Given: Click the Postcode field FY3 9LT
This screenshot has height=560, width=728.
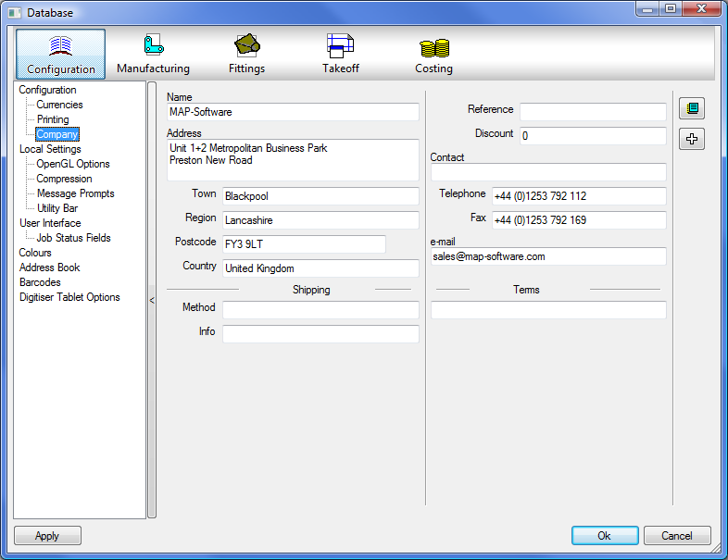Looking at the screenshot, I should pos(304,244).
